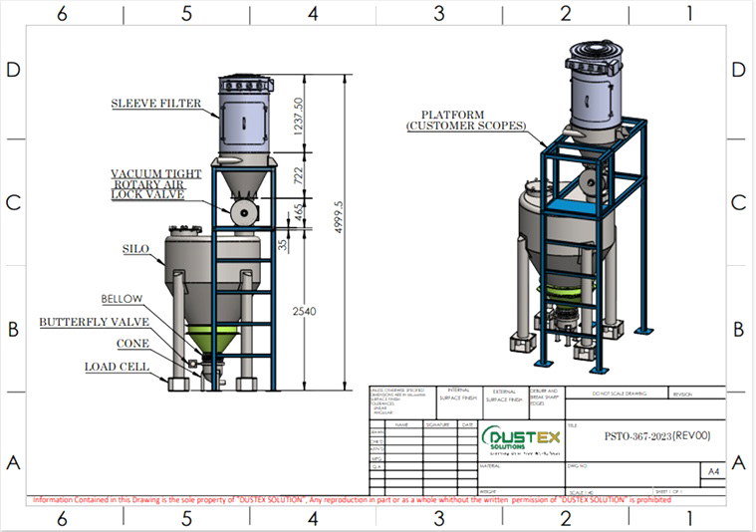Image resolution: width=756 pixels, height=532 pixels.
Task: Select the PSTO-367-2023 (REV00) title text
Action: pos(657,436)
